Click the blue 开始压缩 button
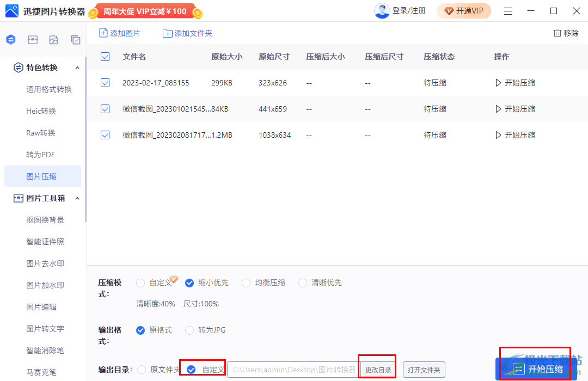Image resolution: width=588 pixels, height=381 pixels. 536,369
